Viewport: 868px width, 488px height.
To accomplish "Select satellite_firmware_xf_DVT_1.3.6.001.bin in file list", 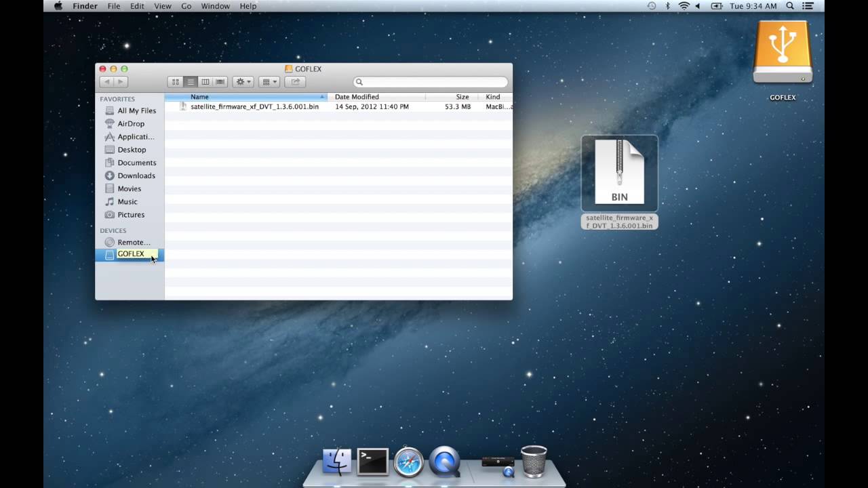I will pyautogui.click(x=254, y=106).
